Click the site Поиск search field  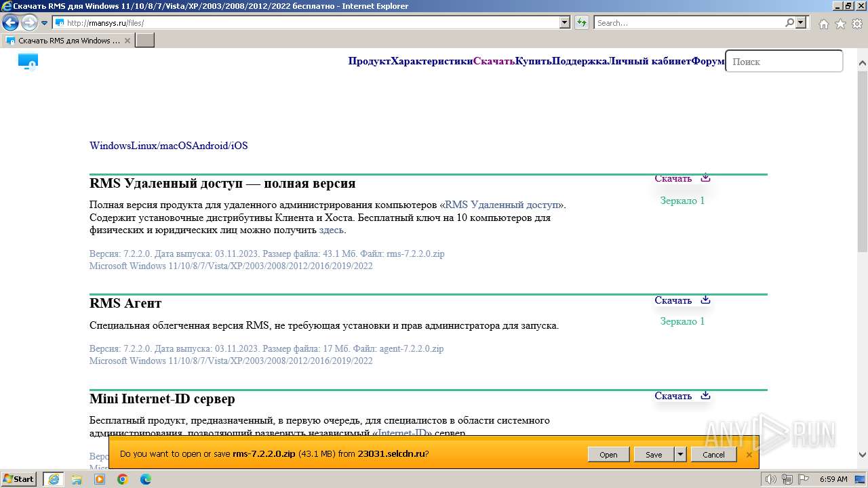784,61
